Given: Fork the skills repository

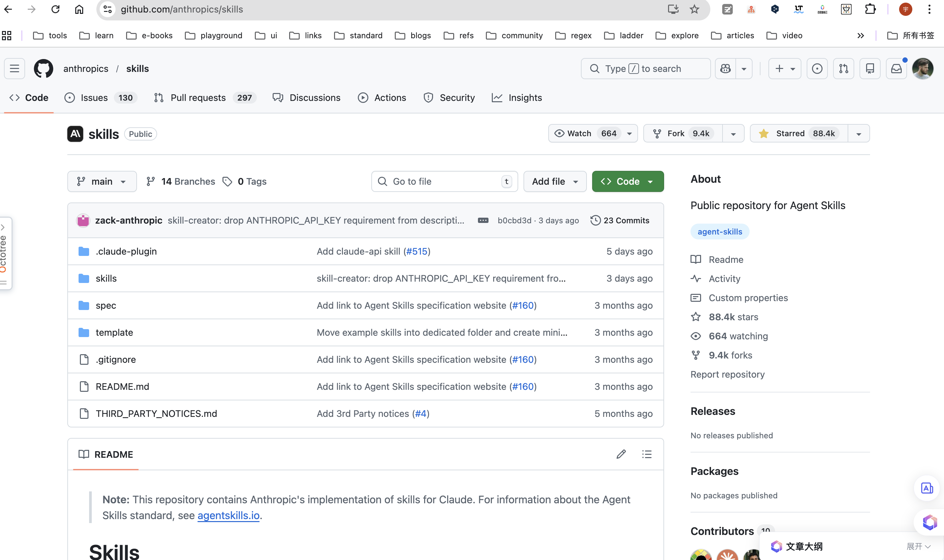Looking at the screenshot, I should (x=683, y=134).
